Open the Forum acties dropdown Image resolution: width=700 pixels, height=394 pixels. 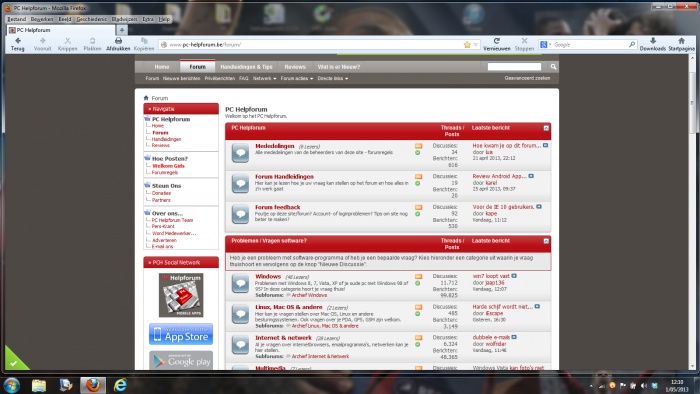(x=296, y=79)
